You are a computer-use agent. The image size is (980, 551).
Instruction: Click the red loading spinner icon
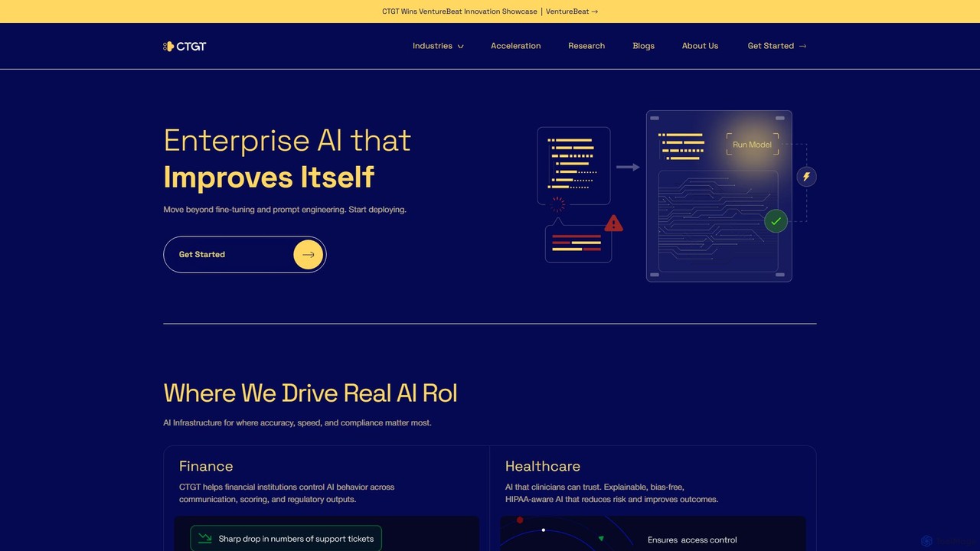pos(558,204)
